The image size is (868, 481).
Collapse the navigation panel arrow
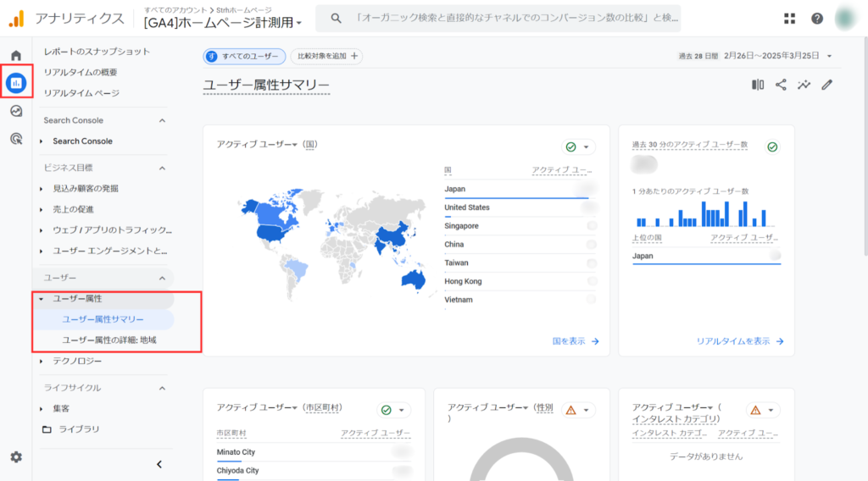pyautogui.click(x=159, y=464)
